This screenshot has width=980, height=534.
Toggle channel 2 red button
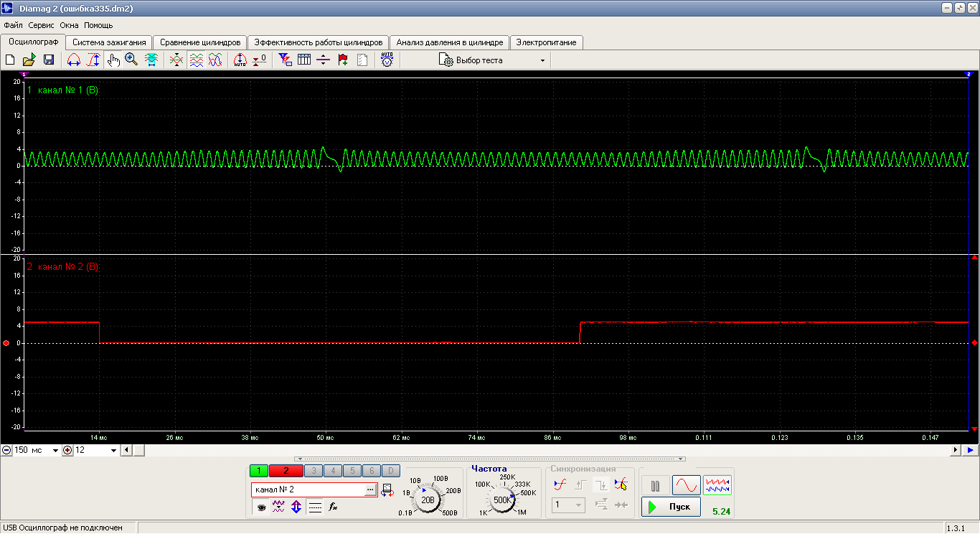286,471
